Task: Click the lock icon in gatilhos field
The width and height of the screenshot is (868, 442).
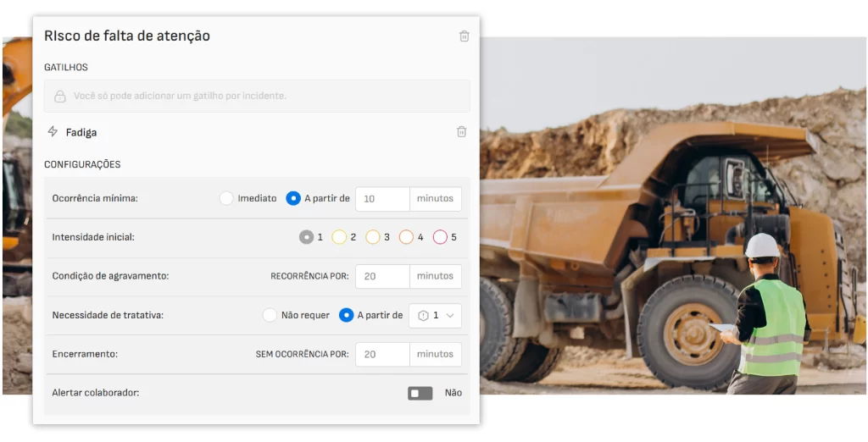Action: (x=60, y=97)
